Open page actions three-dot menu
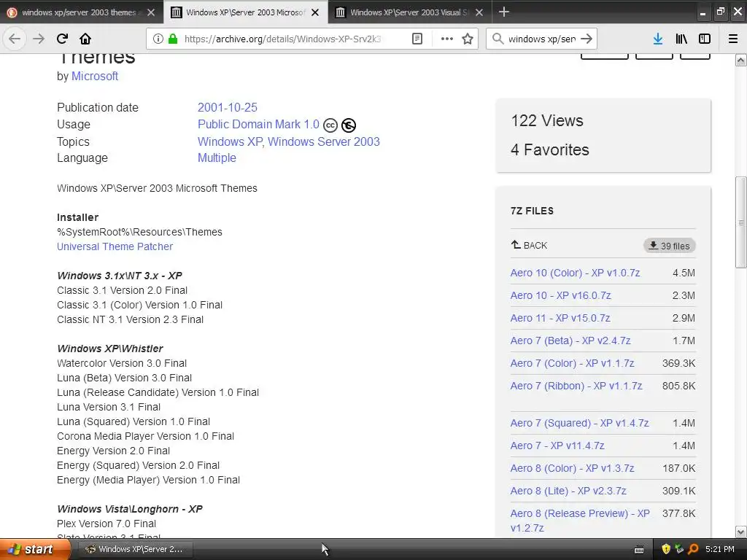This screenshot has height=560, width=747. (447, 39)
